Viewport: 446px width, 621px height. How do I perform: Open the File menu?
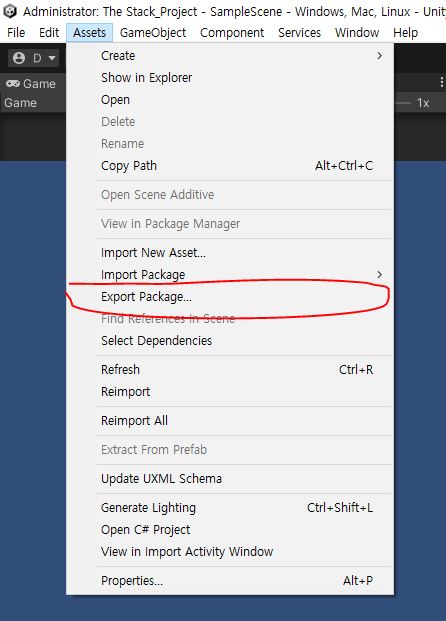[16, 32]
